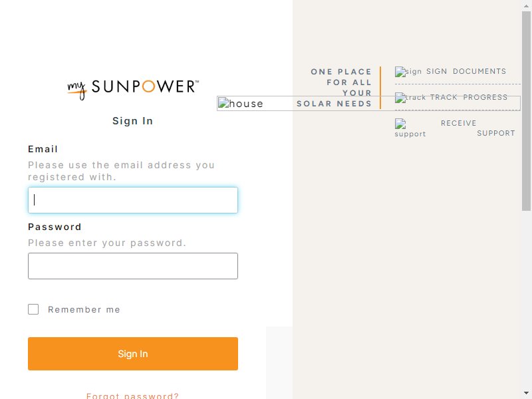Click the orange Sign In button
532x399 pixels.
(133, 354)
